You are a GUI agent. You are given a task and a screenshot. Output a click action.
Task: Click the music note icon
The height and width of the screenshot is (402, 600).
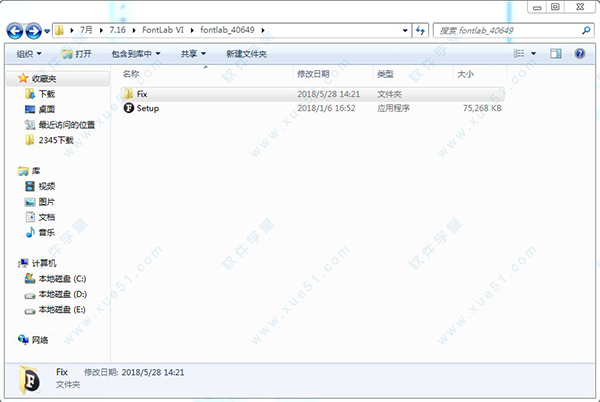[x=30, y=232]
